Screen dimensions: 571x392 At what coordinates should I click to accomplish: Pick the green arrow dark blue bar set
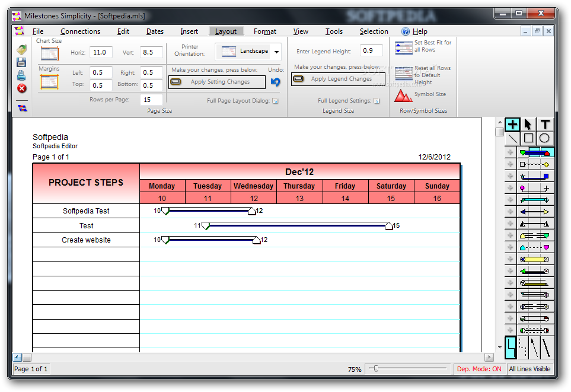tap(535, 271)
